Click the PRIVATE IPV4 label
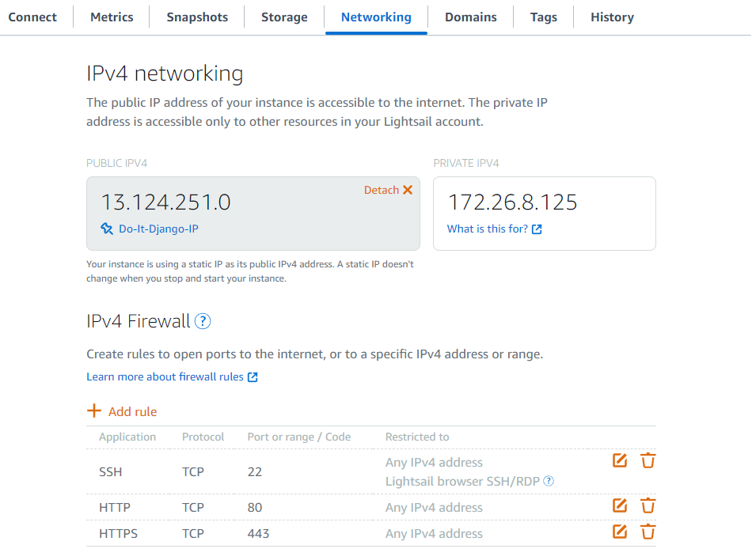This screenshot has width=752, height=560. [x=466, y=164]
